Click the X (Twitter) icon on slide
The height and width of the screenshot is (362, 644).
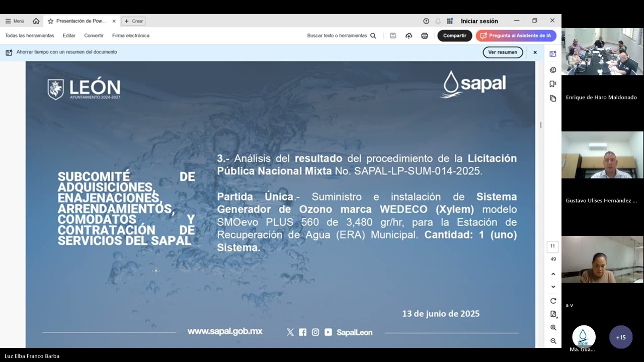[290, 332]
